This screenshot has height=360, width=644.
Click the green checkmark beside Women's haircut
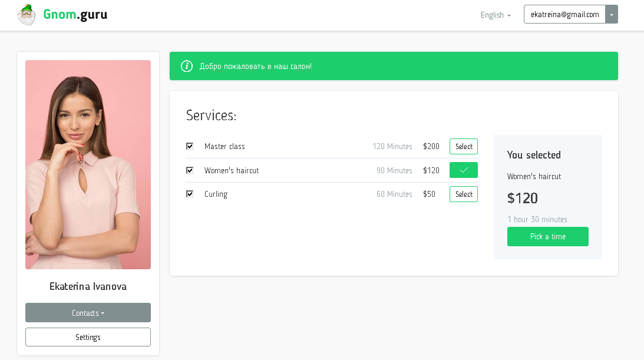coord(463,170)
